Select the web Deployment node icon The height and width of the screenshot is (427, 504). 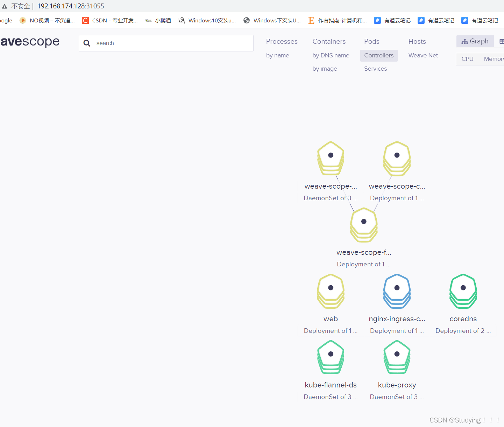click(x=331, y=291)
